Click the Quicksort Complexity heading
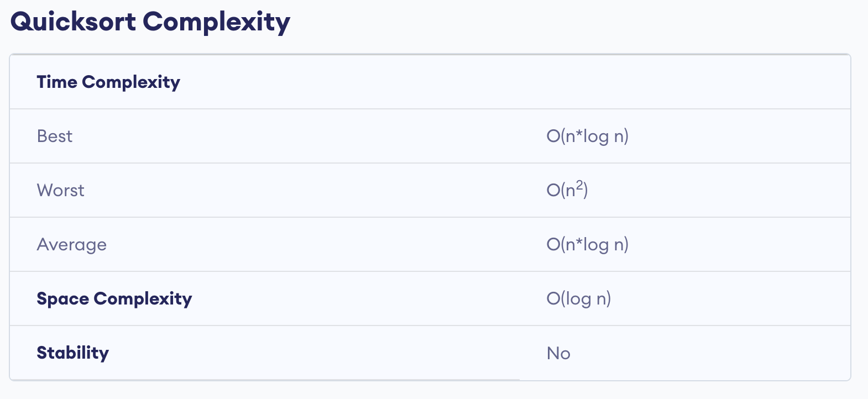 point(150,22)
